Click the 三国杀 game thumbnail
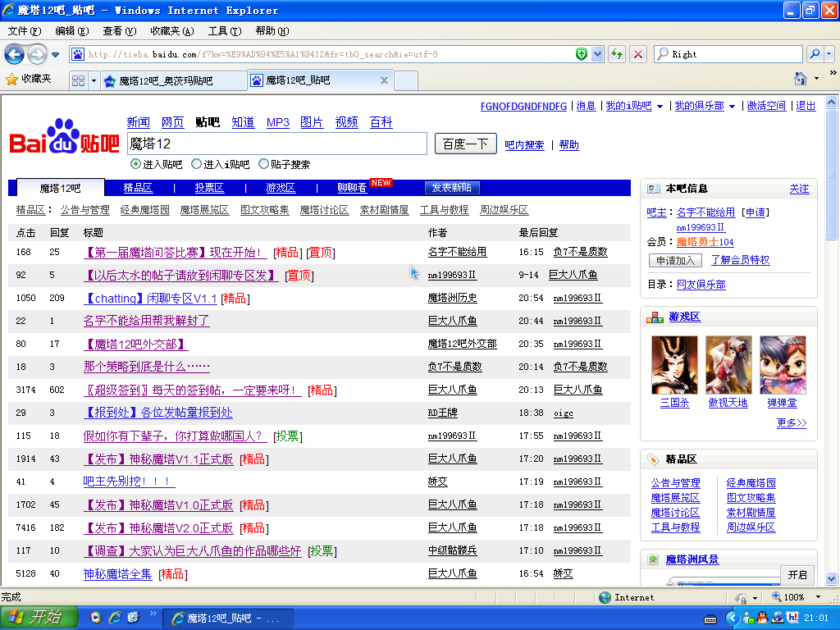Screen dimensions: 840x630 click(674, 365)
